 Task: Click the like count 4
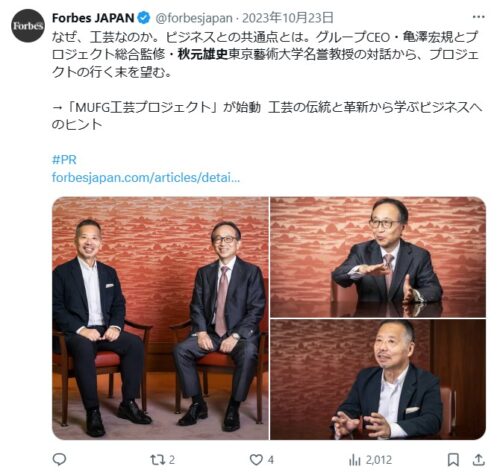[x=270, y=460]
